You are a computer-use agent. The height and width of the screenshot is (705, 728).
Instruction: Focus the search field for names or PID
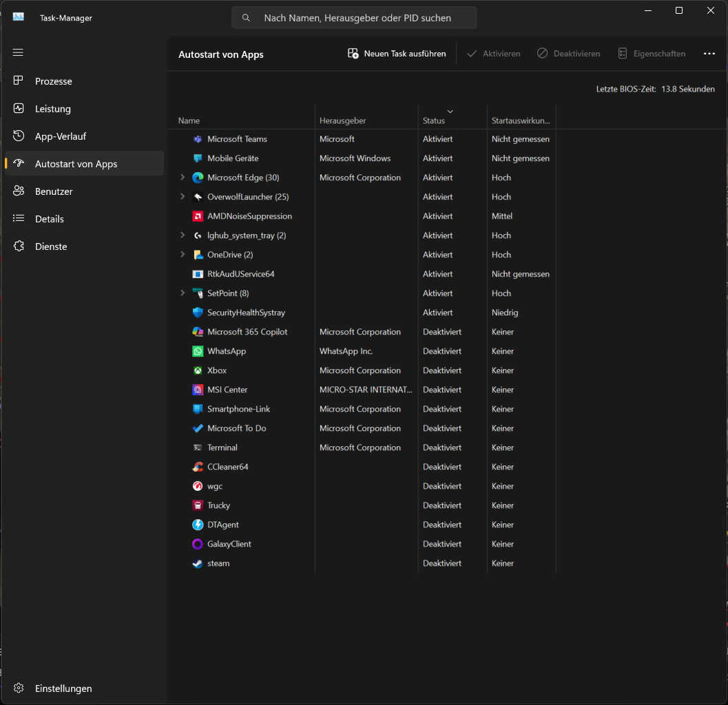pyautogui.click(x=354, y=18)
